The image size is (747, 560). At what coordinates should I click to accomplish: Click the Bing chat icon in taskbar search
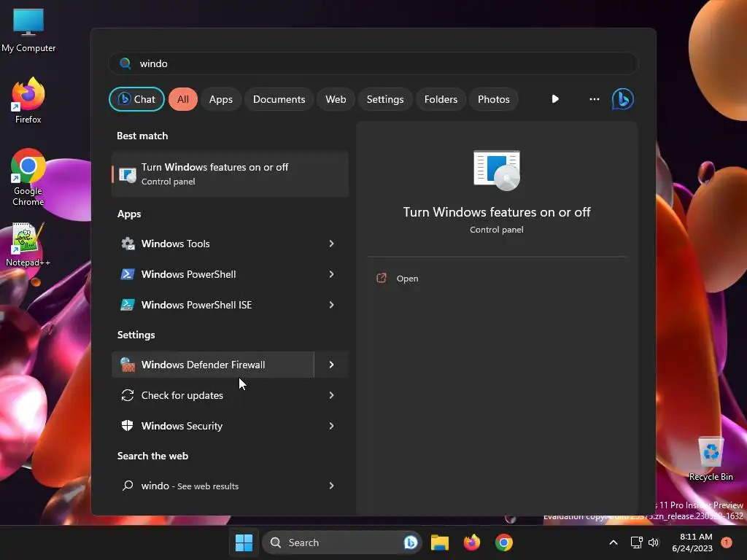click(x=410, y=542)
